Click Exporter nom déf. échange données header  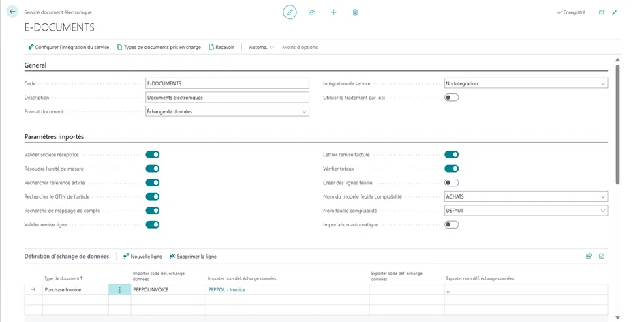(480, 278)
